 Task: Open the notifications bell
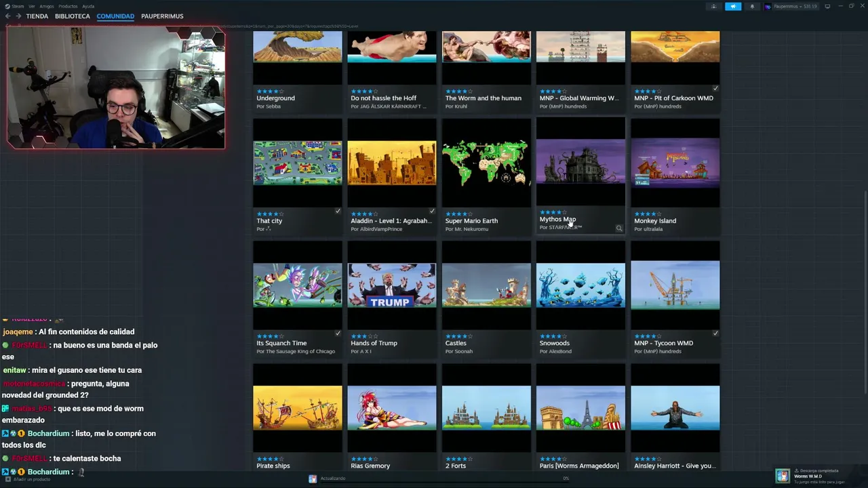pos(751,6)
